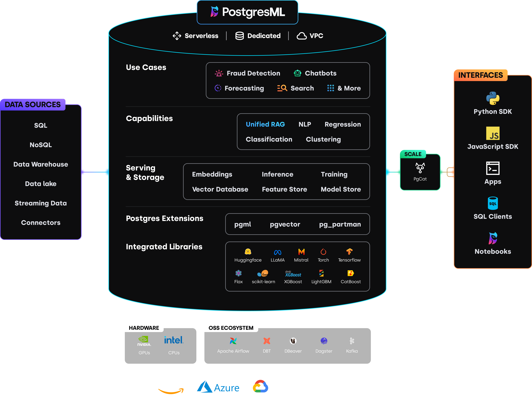Expand the Interfaces panel

(481, 75)
